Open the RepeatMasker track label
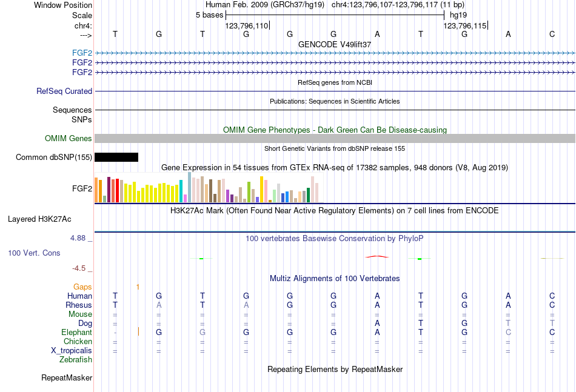The height and width of the screenshot is (392, 576). [67, 377]
